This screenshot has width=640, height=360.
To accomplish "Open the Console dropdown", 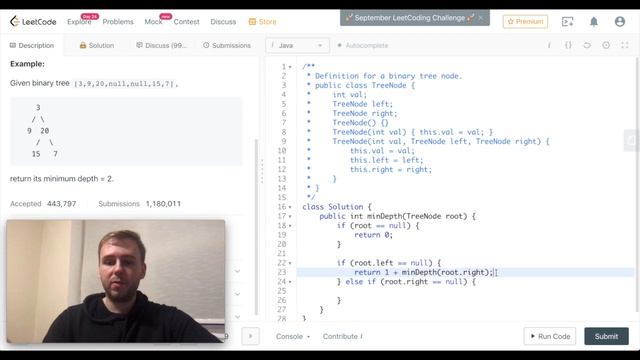I will [x=293, y=336].
